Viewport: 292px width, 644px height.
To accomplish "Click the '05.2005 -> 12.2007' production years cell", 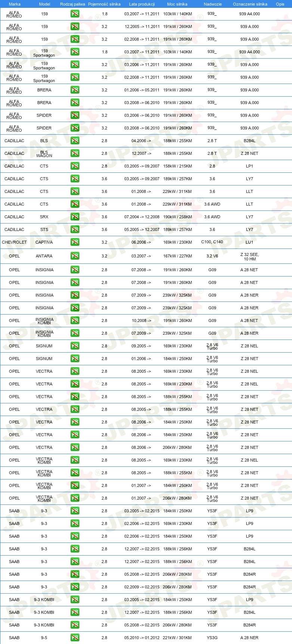I will point(142,229).
